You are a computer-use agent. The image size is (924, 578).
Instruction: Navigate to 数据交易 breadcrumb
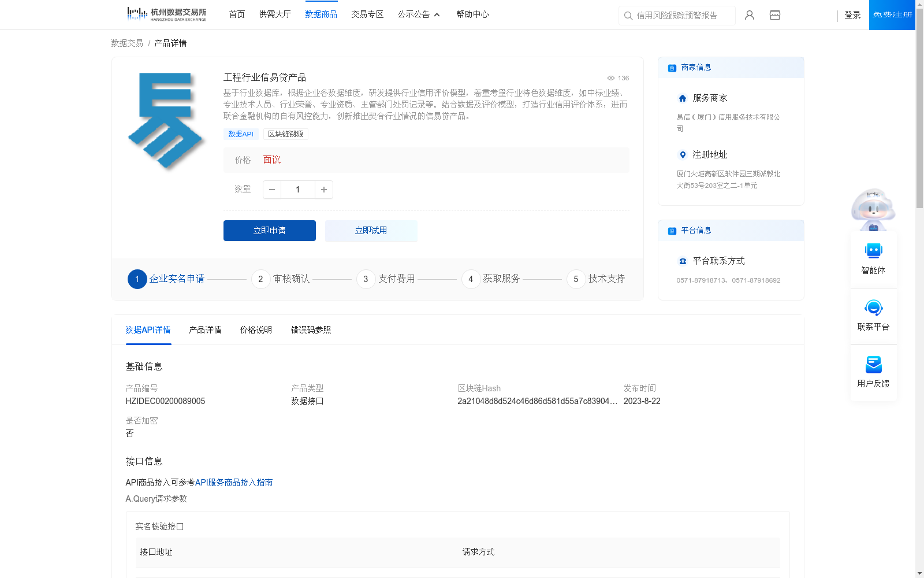(127, 43)
